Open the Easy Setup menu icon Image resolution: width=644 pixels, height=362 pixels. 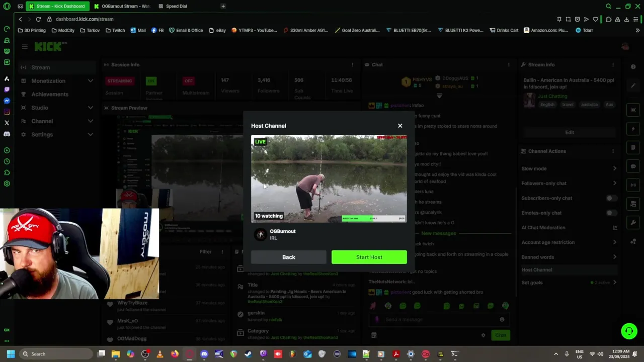coord(636,19)
